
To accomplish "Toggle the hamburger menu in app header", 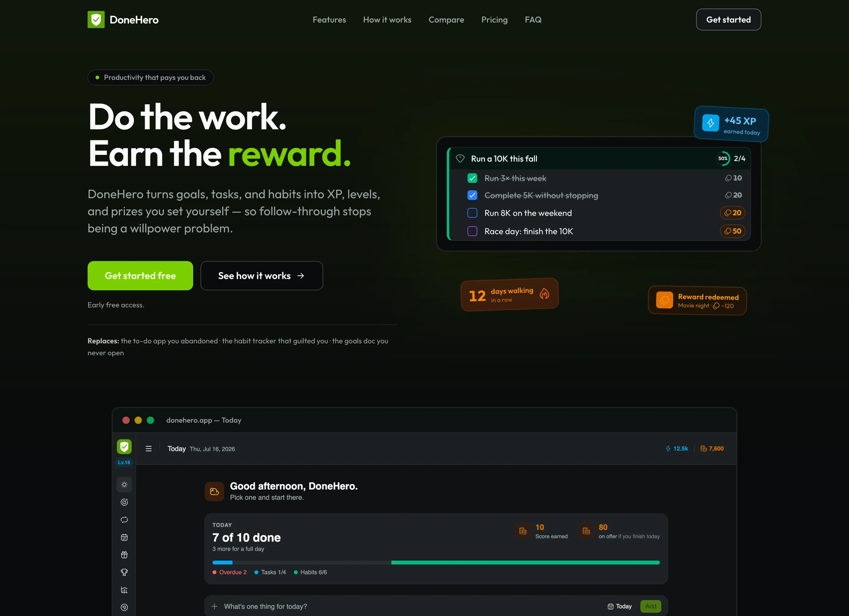I will coord(149,449).
